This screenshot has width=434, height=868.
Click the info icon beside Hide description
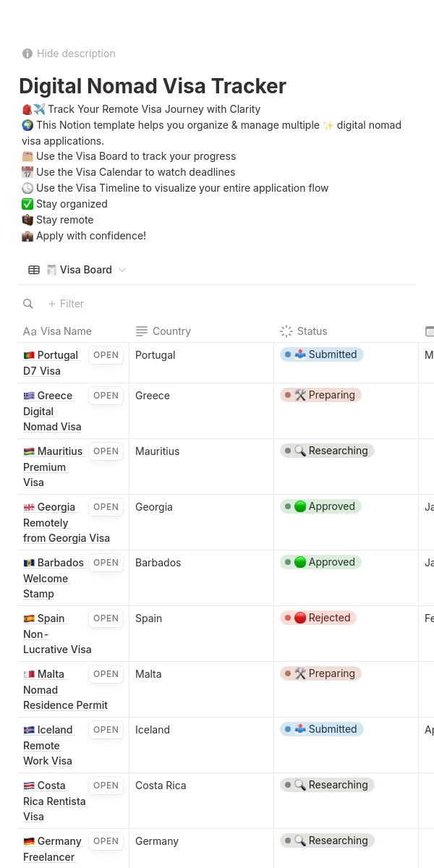pos(27,54)
